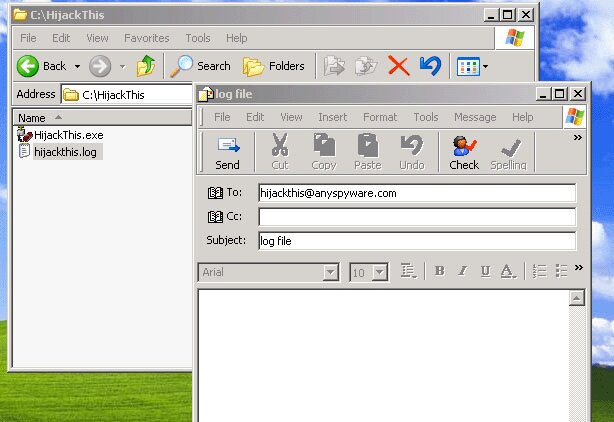
Task: Click the Copy To icon in Explorer toolbar
Action: click(366, 66)
